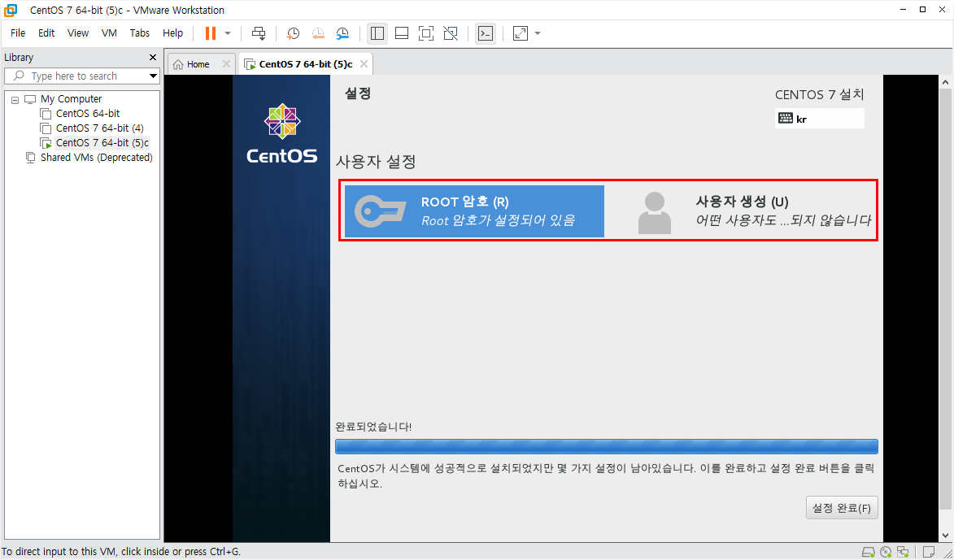Close the Library panel
The image size is (954, 560).
pyautogui.click(x=153, y=57)
